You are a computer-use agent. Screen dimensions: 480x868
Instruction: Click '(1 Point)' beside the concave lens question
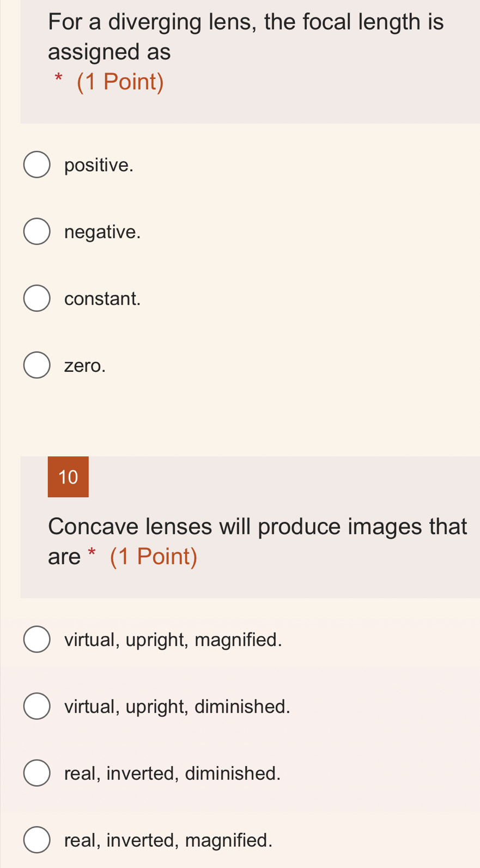[x=154, y=557]
